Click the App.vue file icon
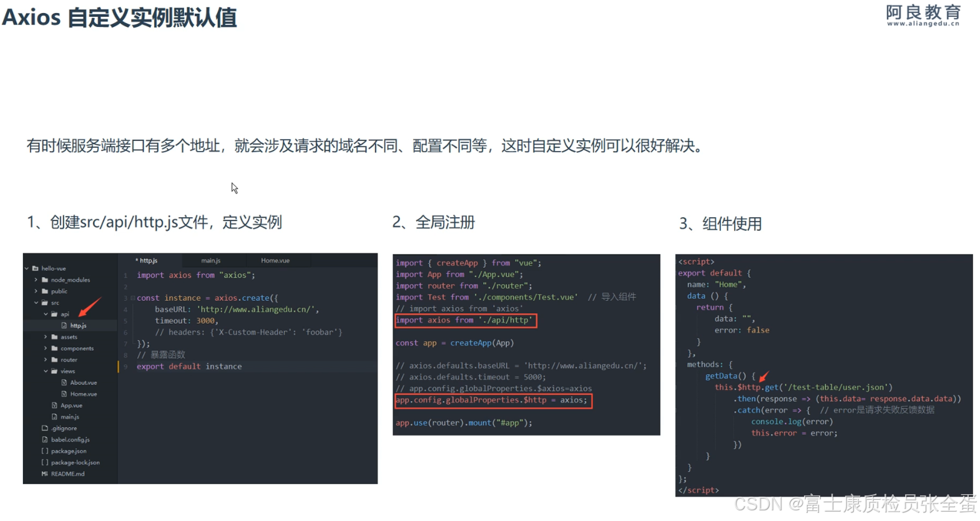Image resolution: width=980 pixels, height=521 pixels. [x=54, y=406]
